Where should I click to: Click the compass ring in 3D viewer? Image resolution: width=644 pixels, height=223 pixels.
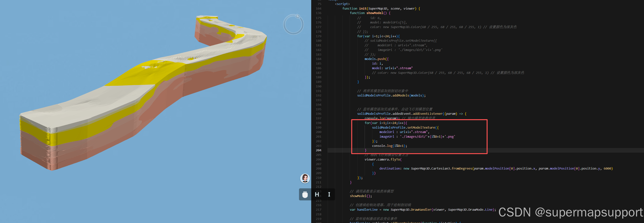pyautogui.click(x=293, y=24)
